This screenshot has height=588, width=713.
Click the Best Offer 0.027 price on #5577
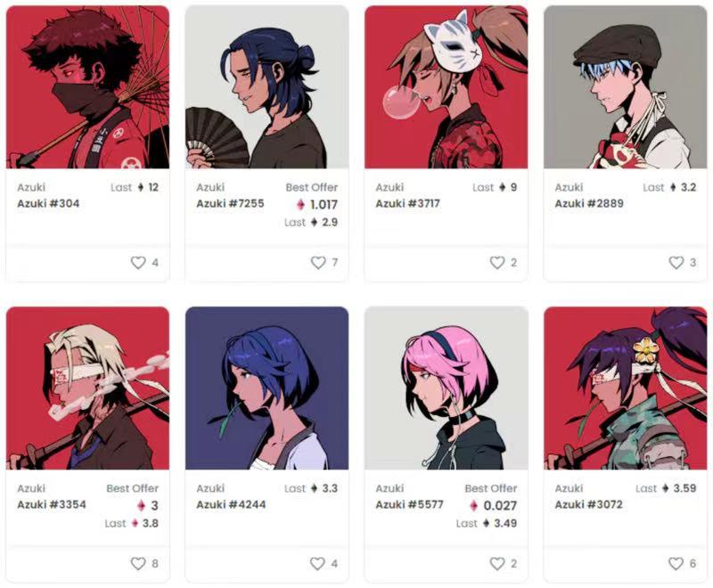[494, 506]
